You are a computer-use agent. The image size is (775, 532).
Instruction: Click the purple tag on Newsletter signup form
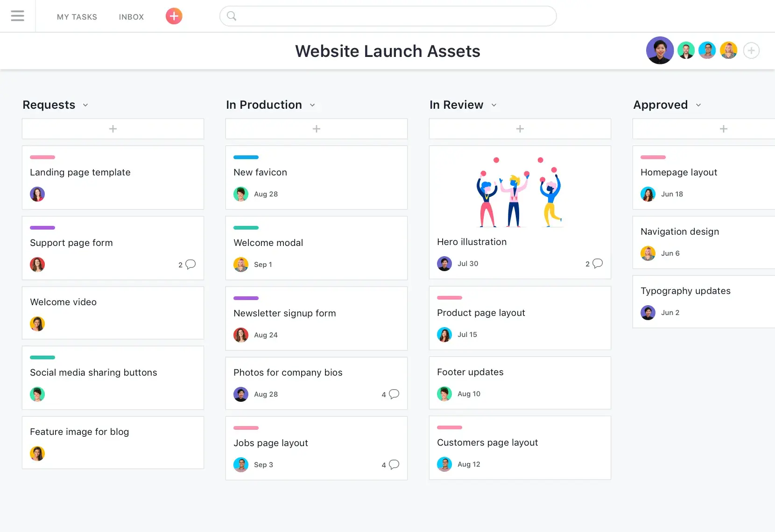[x=246, y=298]
